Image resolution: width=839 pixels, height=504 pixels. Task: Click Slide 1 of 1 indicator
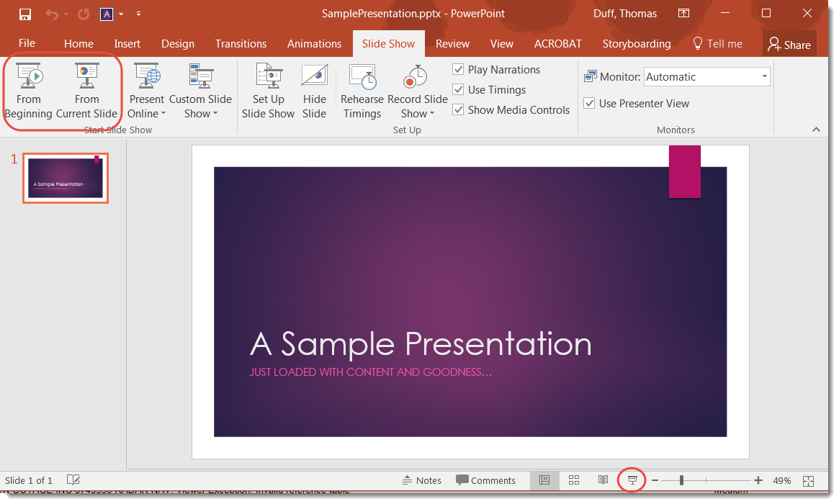29,480
